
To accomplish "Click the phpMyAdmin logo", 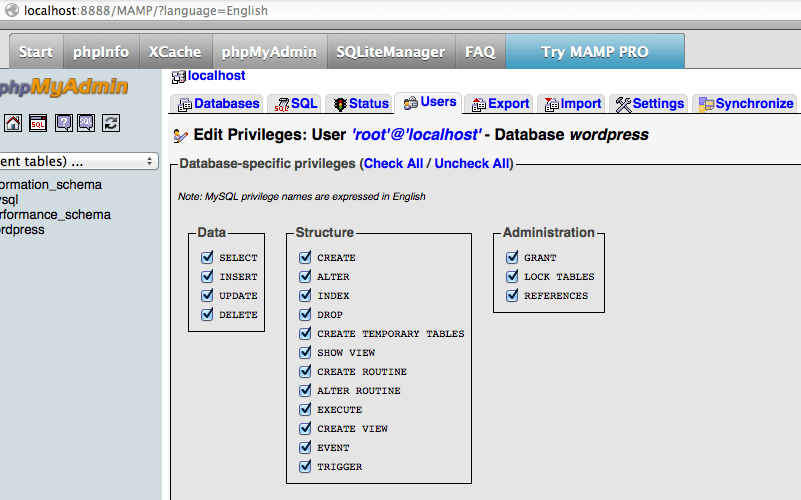I will pos(63,87).
